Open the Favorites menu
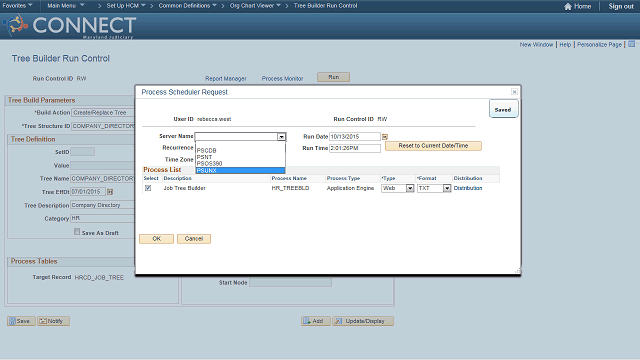640x360 pixels. [x=18, y=6]
